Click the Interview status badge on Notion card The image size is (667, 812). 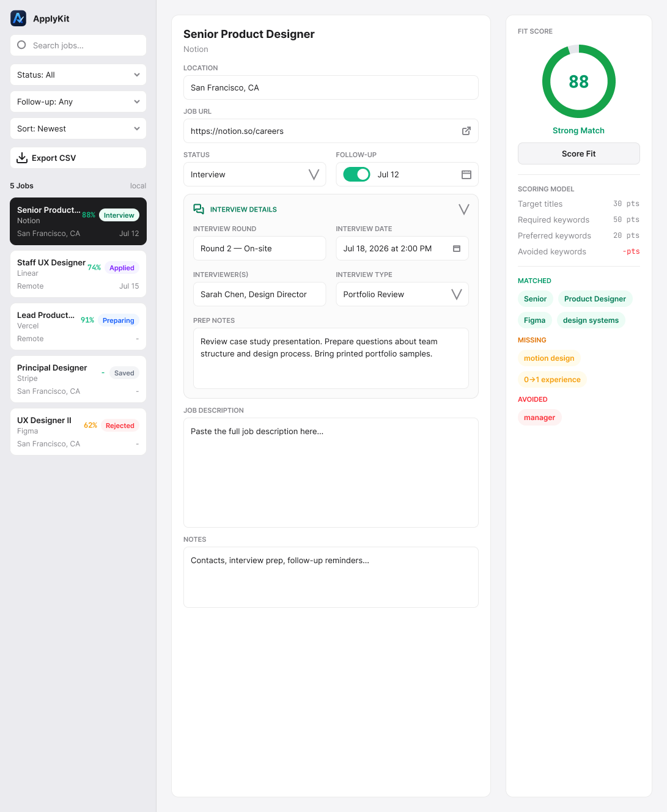119,215
